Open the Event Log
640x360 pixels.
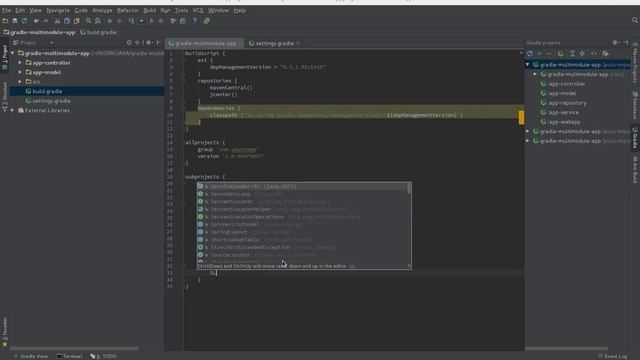(x=612, y=356)
